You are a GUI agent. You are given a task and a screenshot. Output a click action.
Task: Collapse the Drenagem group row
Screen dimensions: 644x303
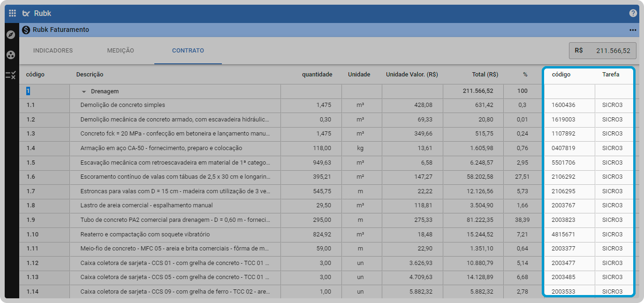point(84,91)
